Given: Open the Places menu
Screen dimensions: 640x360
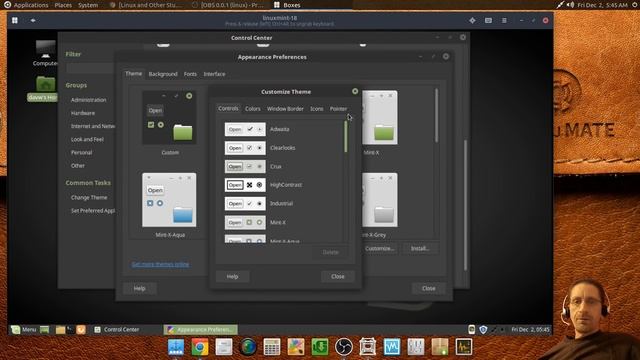Looking at the screenshot, I should (63, 5).
